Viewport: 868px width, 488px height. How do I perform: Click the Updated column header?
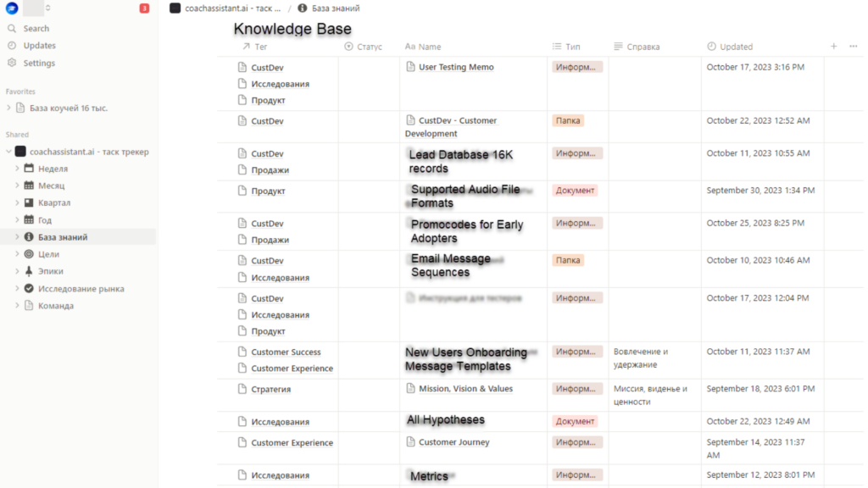[730, 47]
